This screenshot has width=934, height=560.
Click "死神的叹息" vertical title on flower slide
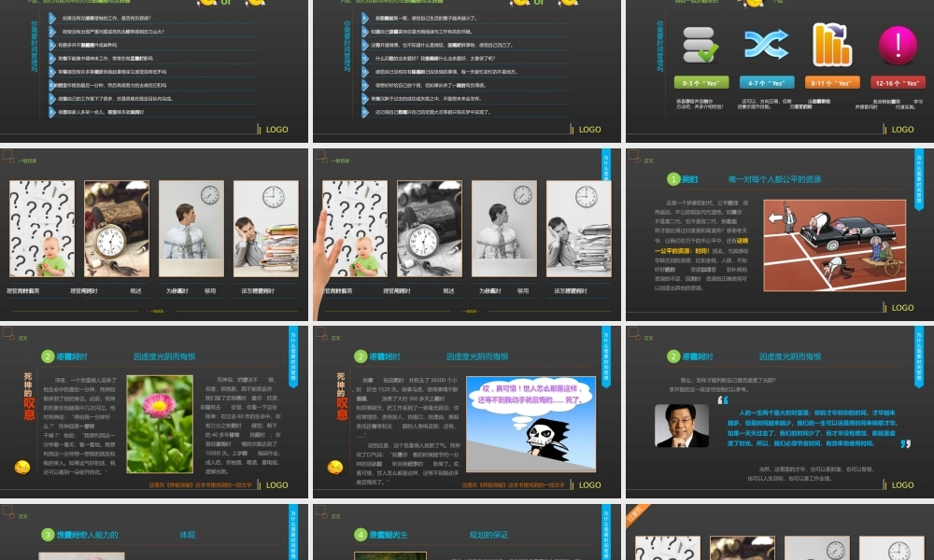(29, 397)
